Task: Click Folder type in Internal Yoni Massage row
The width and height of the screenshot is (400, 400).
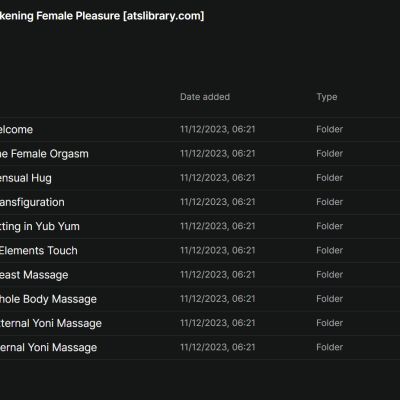Action: (x=329, y=347)
